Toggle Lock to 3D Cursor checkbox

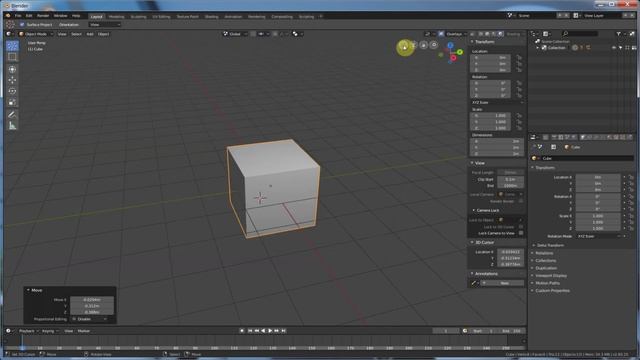(521, 227)
